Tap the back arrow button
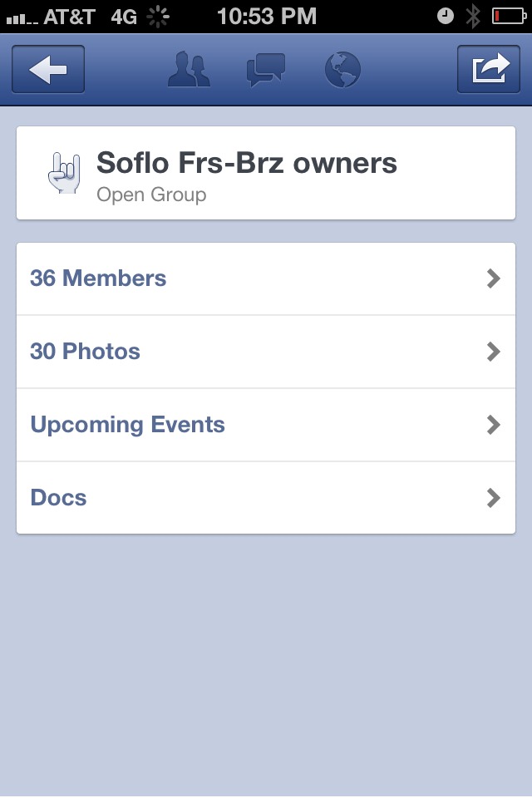The height and width of the screenshot is (798, 532). pyautogui.click(x=48, y=69)
